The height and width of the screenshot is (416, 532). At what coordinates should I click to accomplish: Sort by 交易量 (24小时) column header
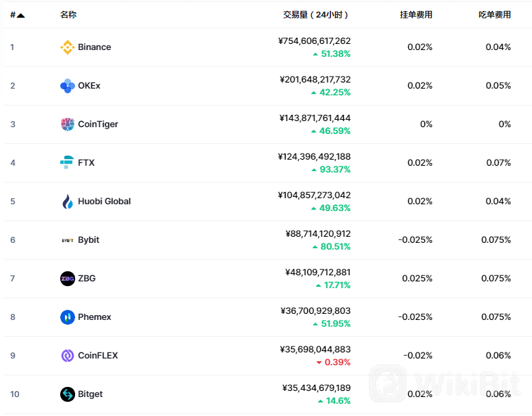pos(315,15)
